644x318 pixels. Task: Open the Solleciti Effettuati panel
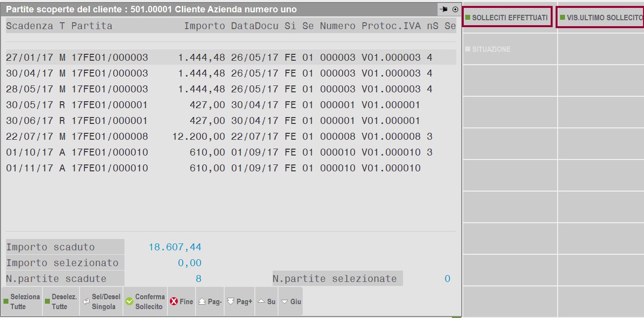click(506, 17)
